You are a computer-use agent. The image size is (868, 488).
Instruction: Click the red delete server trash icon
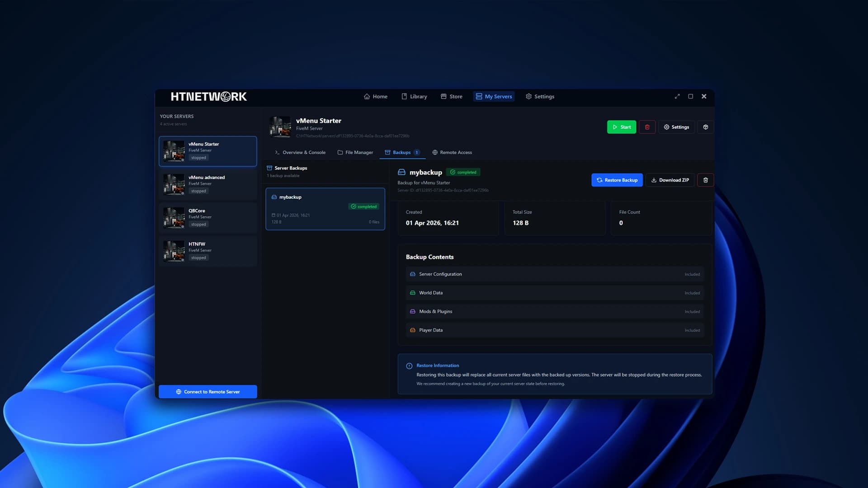[x=647, y=127]
